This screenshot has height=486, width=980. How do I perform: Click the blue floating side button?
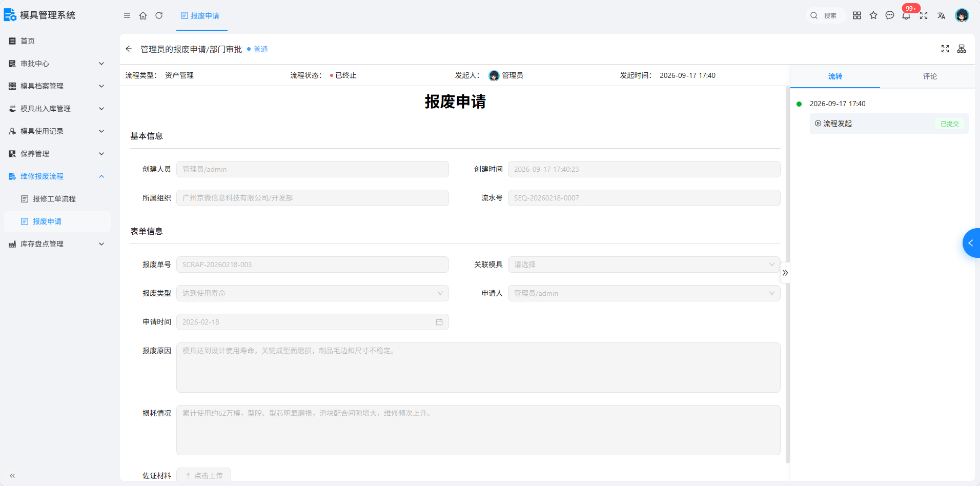point(971,243)
